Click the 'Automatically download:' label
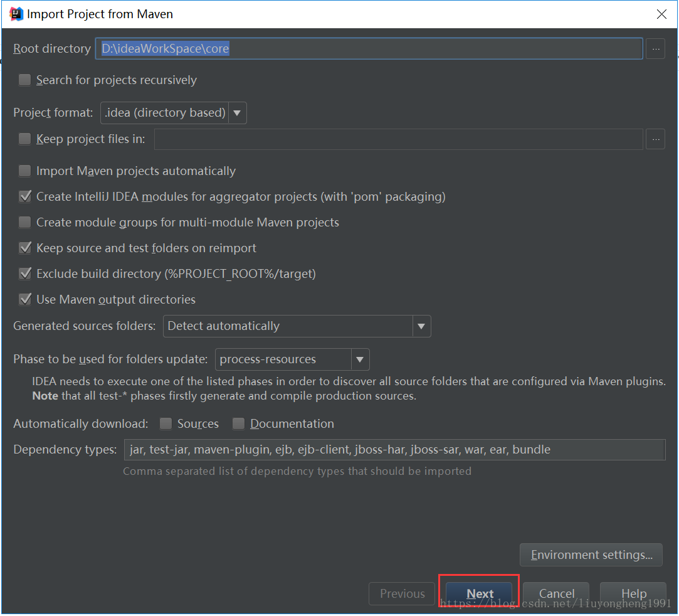 tap(80, 423)
